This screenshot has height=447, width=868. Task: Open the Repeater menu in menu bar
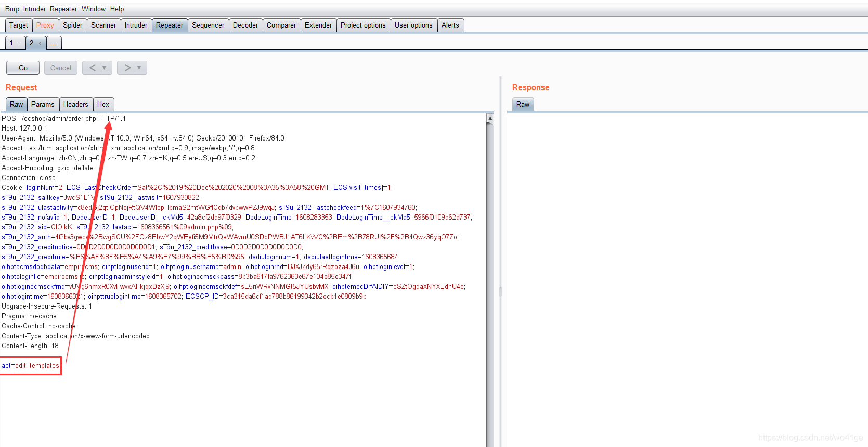point(63,9)
